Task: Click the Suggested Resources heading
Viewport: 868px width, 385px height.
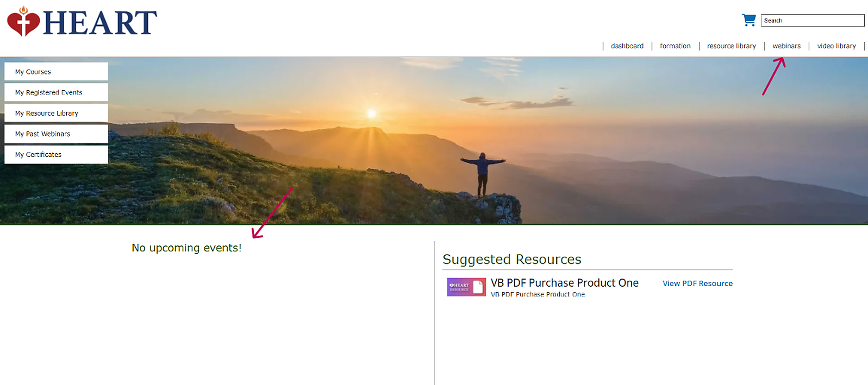Action: 512,259
